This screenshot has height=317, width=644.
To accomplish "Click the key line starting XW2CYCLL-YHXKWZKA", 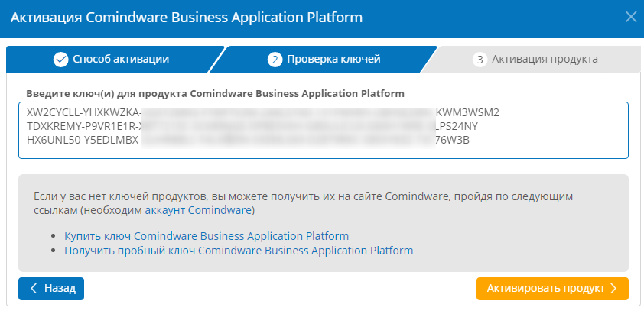I will 263,113.
